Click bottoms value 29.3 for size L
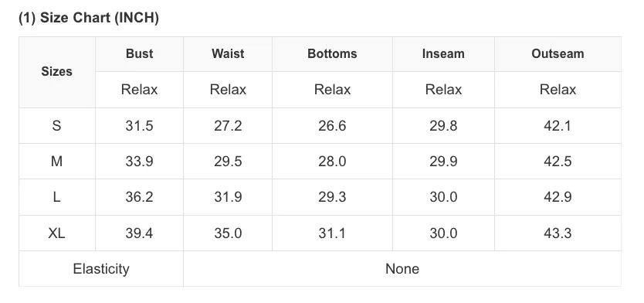Screen dimensions: 644x303 [332, 197]
